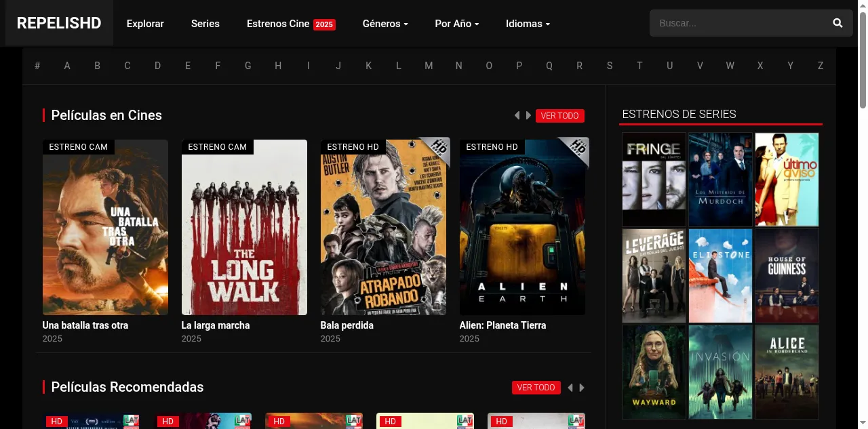Viewport: 868px width, 429px height.
Task: Filter titles by letter Q
Action: [549, 66]
